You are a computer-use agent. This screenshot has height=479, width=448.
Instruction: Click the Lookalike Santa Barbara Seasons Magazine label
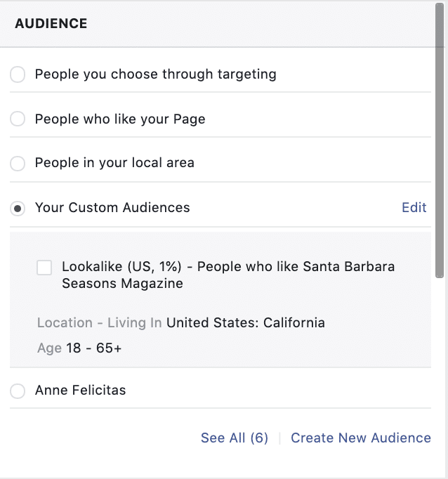[228, 275]
